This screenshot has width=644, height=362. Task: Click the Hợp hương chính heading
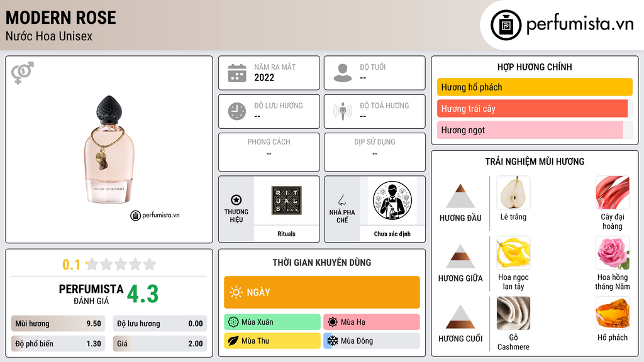535,67
